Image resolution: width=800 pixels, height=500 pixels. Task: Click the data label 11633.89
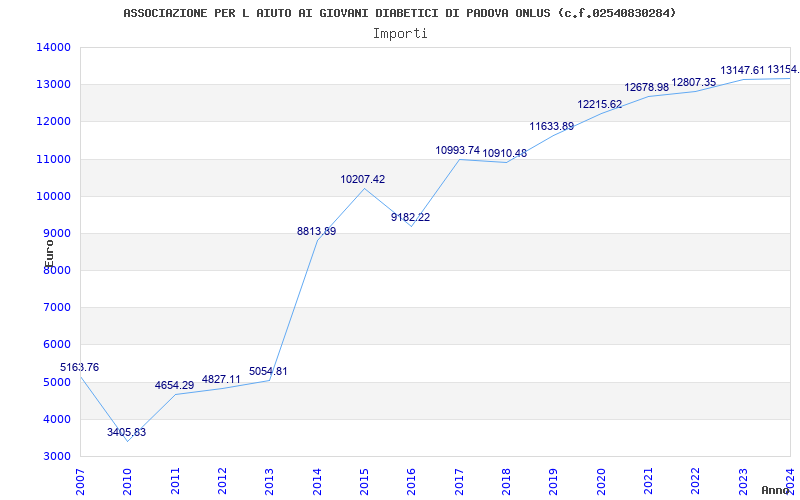(x=552, y=126)
